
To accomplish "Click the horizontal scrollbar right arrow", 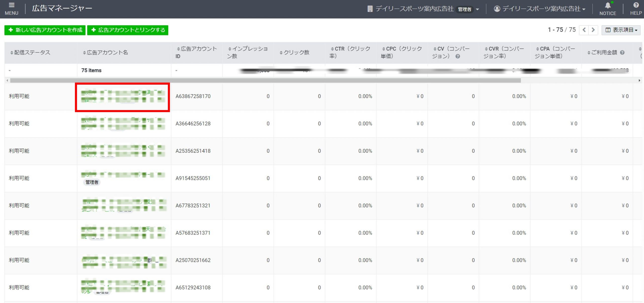I will coord(639,80).
